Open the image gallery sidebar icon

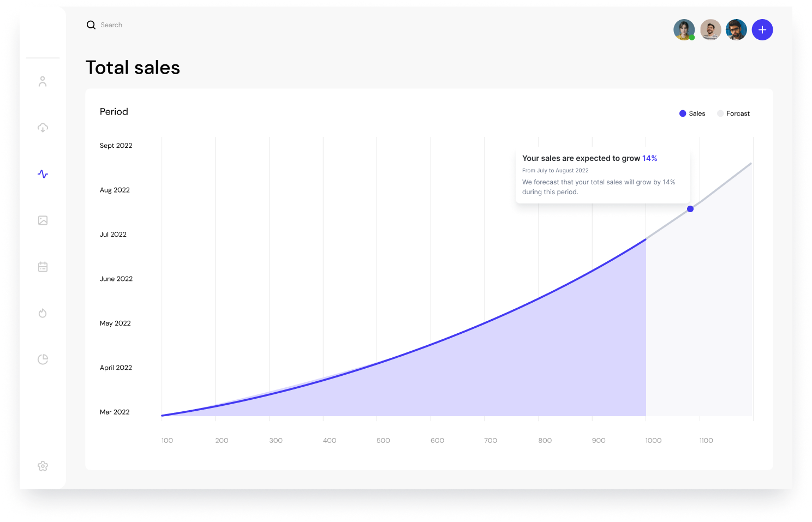pyautogui.click(x=43, y=220)
